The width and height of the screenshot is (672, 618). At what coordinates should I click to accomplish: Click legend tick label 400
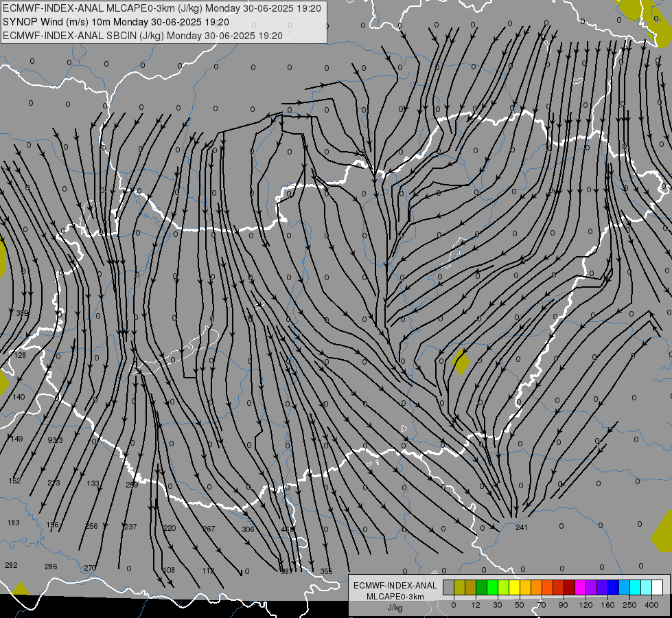(x=651, y=605)
